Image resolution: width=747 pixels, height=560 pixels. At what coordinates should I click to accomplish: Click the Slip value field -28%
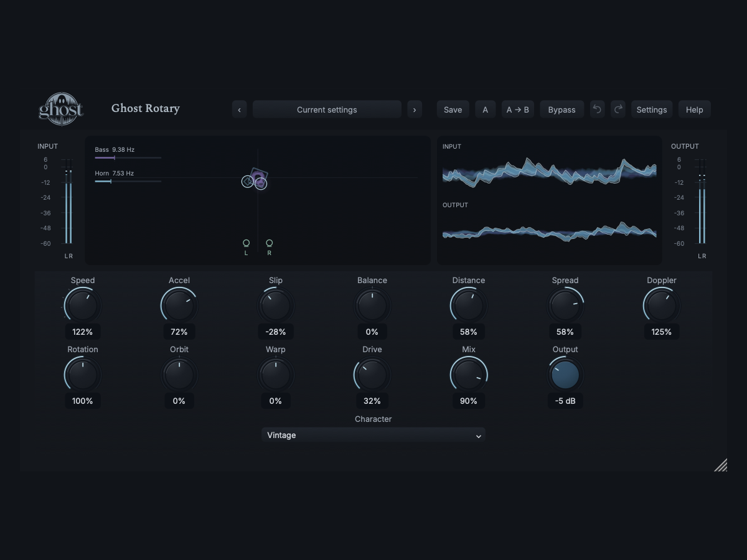pyautogui.click(x=276, y=332)
